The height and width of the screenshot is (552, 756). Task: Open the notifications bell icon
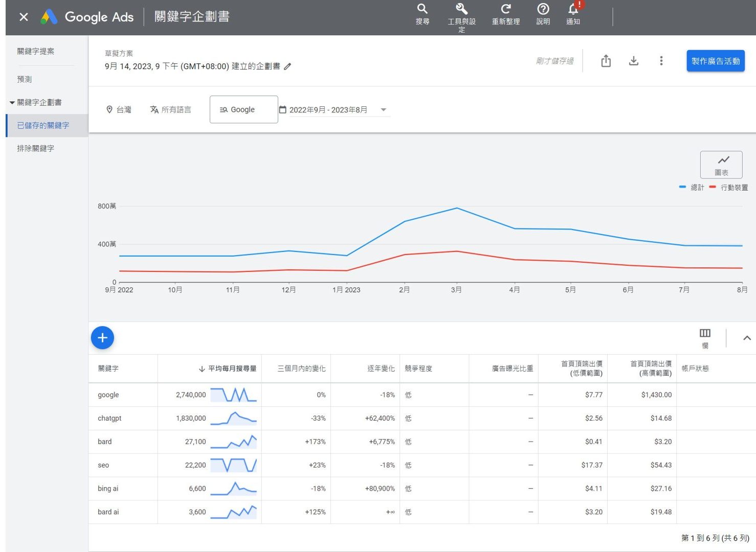click(x=573, y=10)
